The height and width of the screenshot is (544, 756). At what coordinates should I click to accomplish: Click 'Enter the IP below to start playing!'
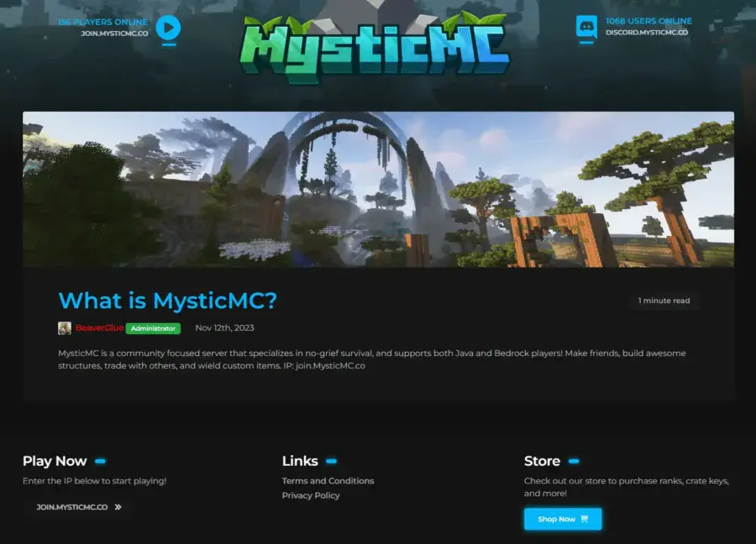[x=94, y=480]
